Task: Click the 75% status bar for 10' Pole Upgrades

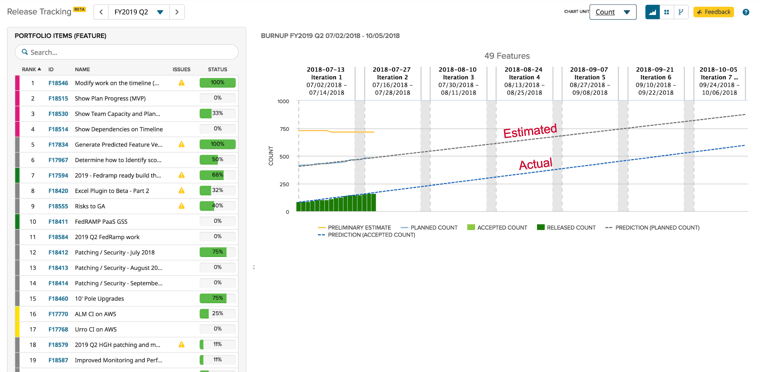Action: click(x=217, y=298)
